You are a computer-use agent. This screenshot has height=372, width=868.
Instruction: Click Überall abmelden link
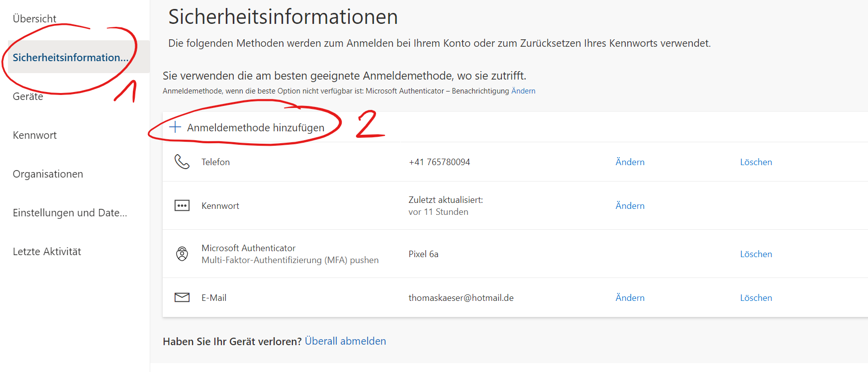click(345, 341)
